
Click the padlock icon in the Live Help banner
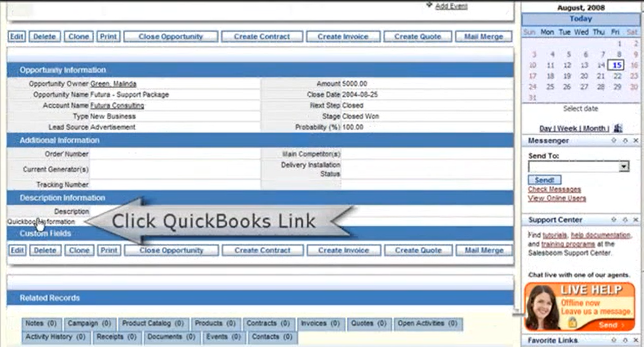pyautogui.click(x=573, y=322)
